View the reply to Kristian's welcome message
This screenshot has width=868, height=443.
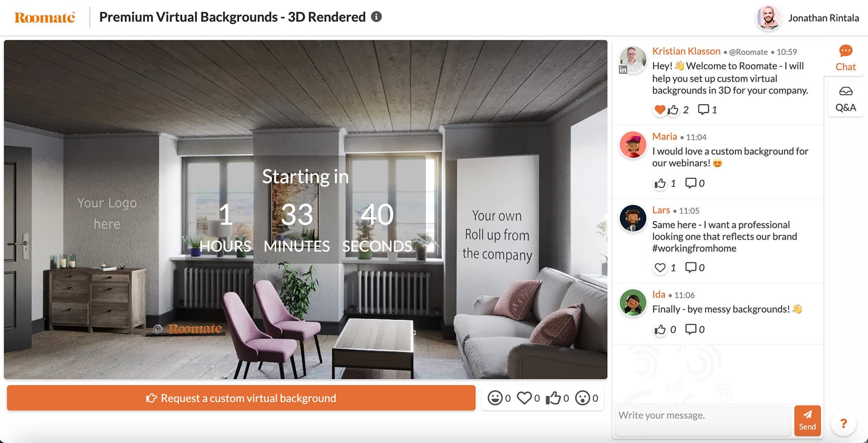(703, 109)
